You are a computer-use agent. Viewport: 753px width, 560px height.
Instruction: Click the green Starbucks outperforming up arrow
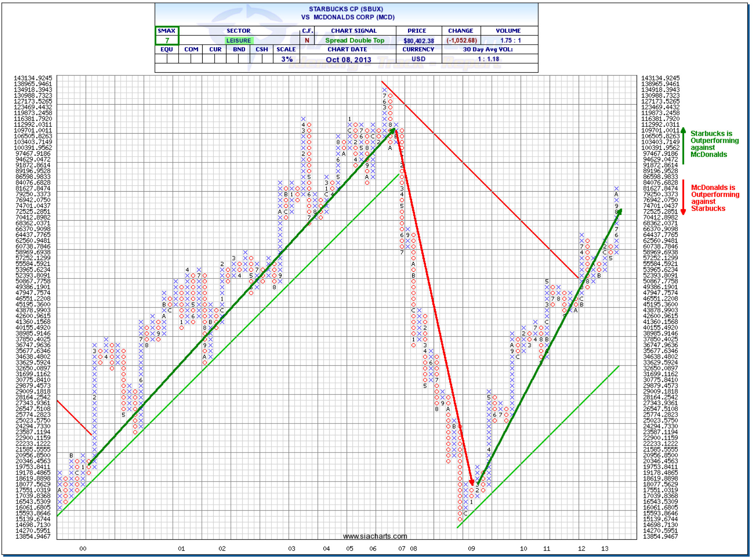coord(683,146)
